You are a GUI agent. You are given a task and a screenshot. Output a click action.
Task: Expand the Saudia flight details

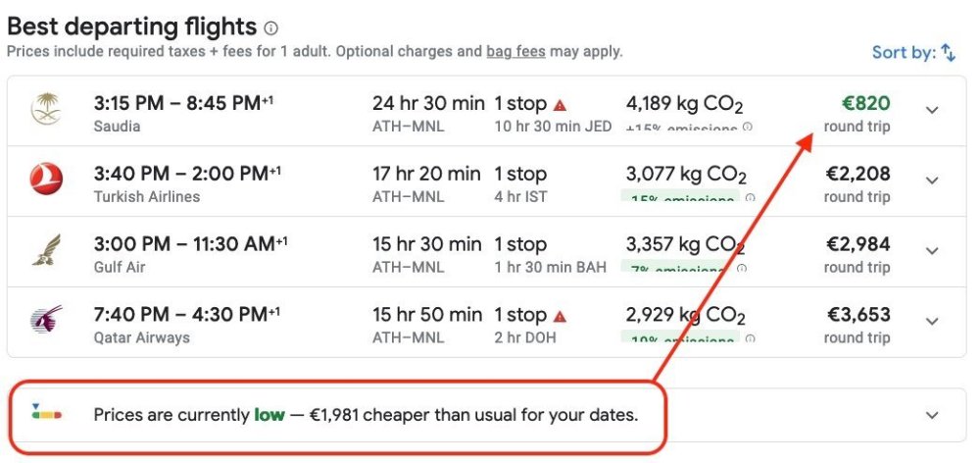[932, 110]
